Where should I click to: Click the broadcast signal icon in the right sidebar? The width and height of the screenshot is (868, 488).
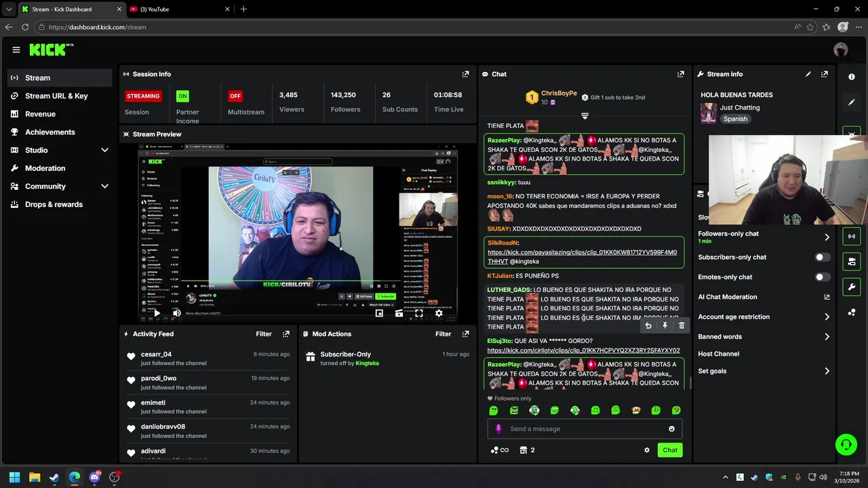coord(852,236)
